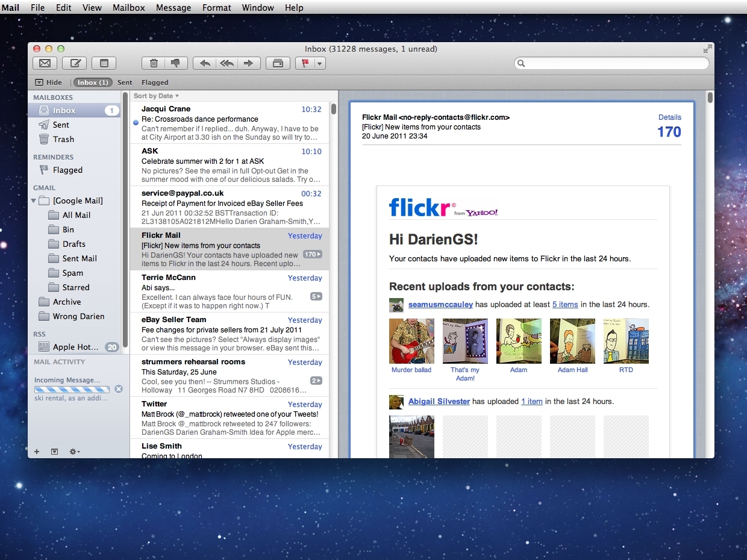Forward the message with the right arrow icon
This screenshot has height=560, width=747.
(x=249, y=63)
